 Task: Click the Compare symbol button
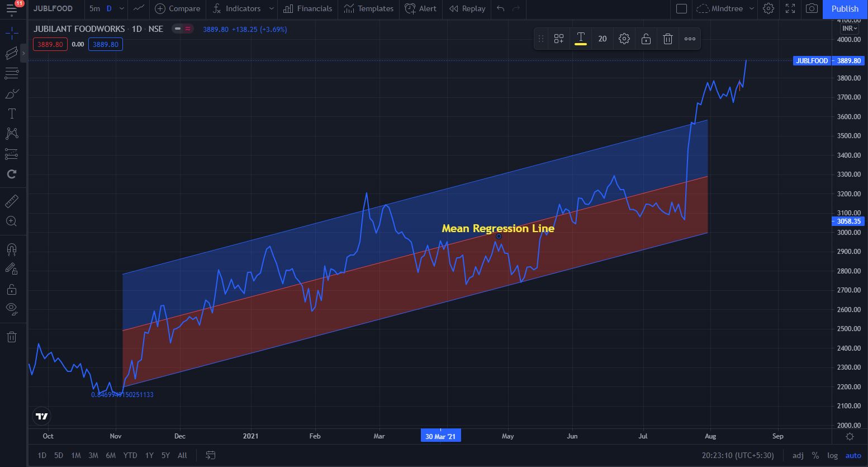click(178, 8)
